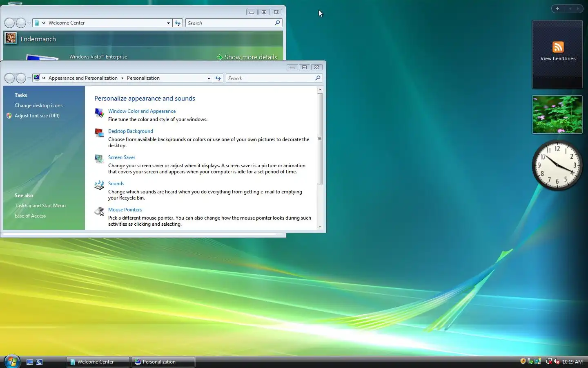Click the muted volume tray icon
Image resolution: width=588 pixels, height=368 pixels.
(x=557, y=361)
